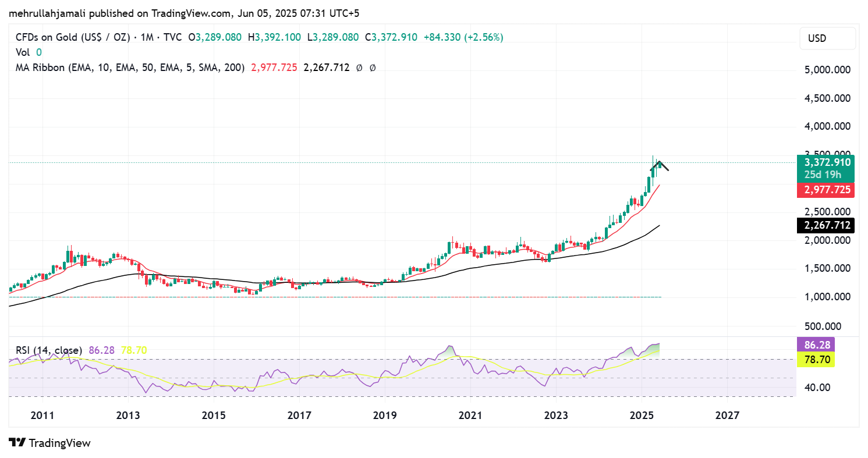Image resolution: width=868 pixels, height=458 pixels.
Task: Click the 1M timeframe in chart title
Action: point(146,37)
